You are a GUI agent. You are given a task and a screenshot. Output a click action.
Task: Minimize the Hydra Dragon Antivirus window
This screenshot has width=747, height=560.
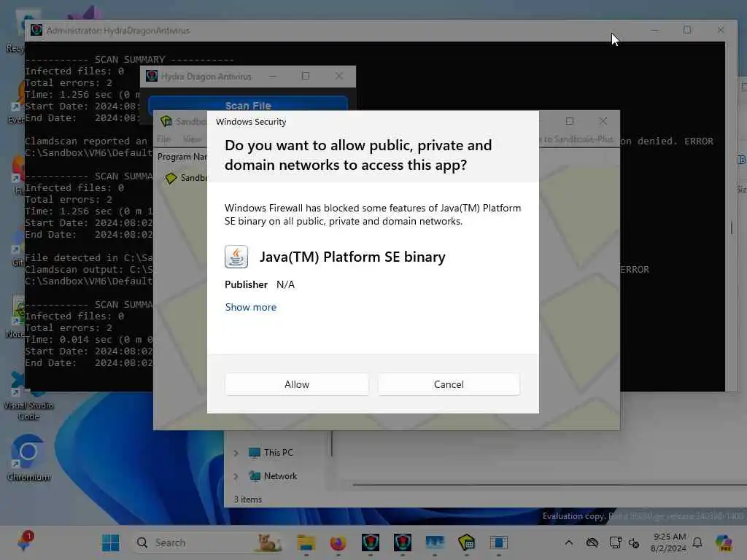[273, 76]
